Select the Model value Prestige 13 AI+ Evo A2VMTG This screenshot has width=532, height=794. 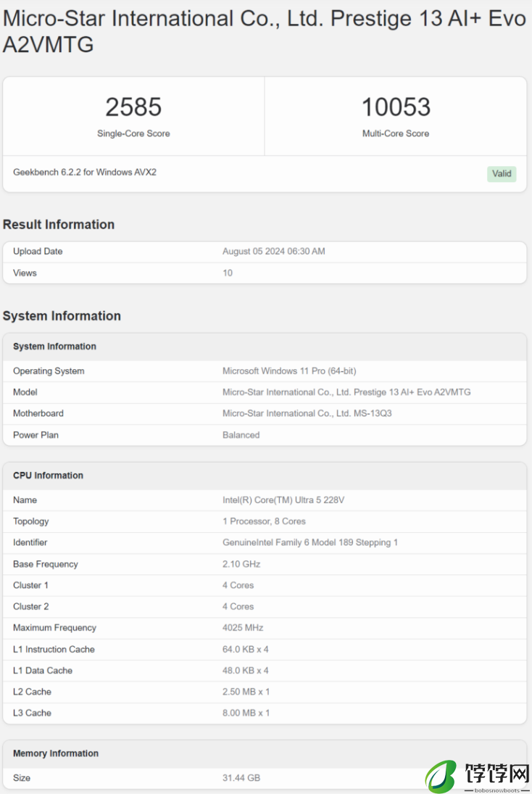point(346,392)
